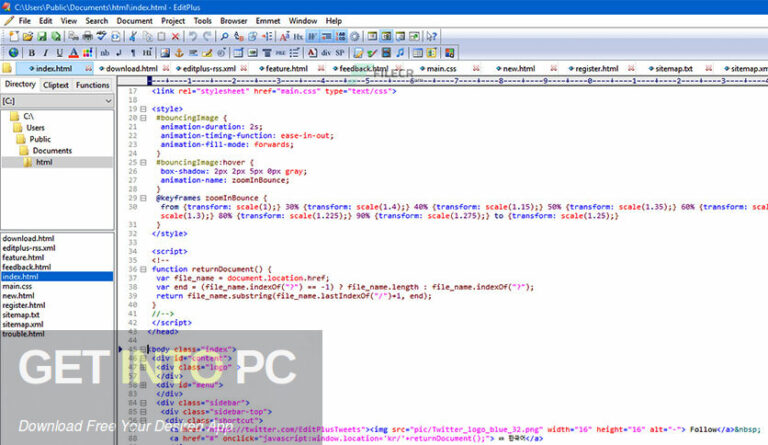The image size is (768, 445).
Task: Close the feature.html tab
Action: click(x=321, y=69)
